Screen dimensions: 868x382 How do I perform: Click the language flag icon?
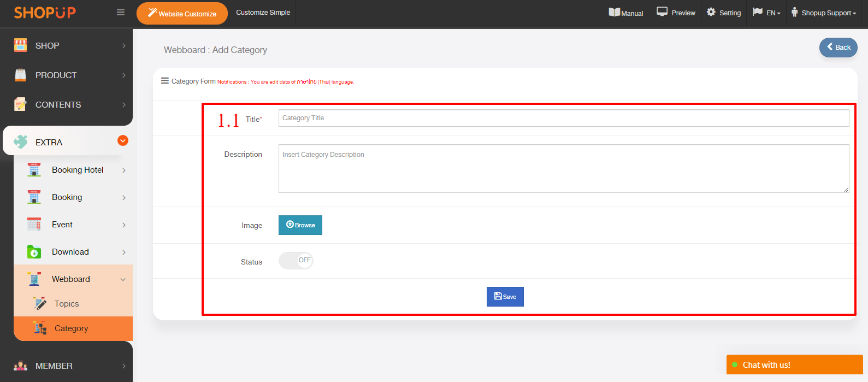[758, 11]
